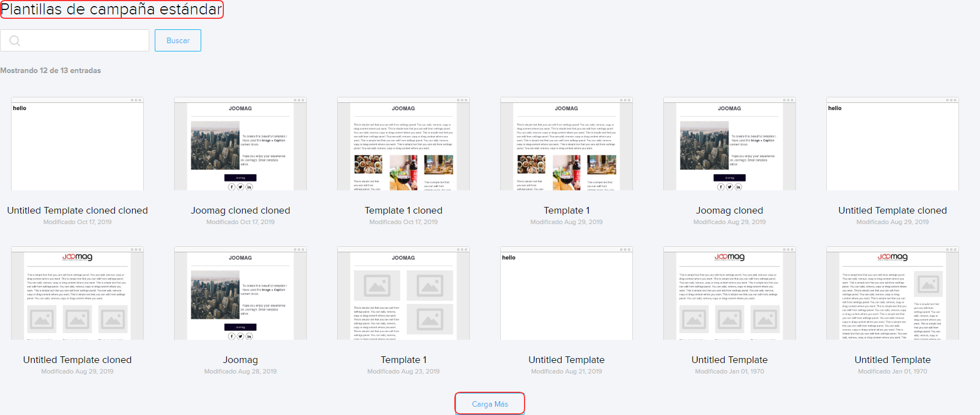The image size is (980, 415).
Task: Click the magnifier icon in the search box
Action: (x=15, y=41)
